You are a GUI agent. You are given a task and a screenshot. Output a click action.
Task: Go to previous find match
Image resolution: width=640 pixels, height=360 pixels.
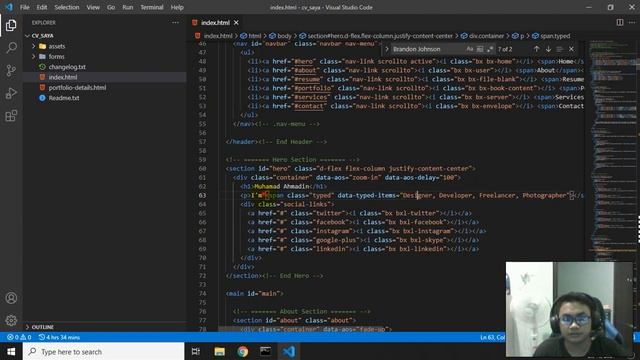pyautogui.click(x=536, y=49)
